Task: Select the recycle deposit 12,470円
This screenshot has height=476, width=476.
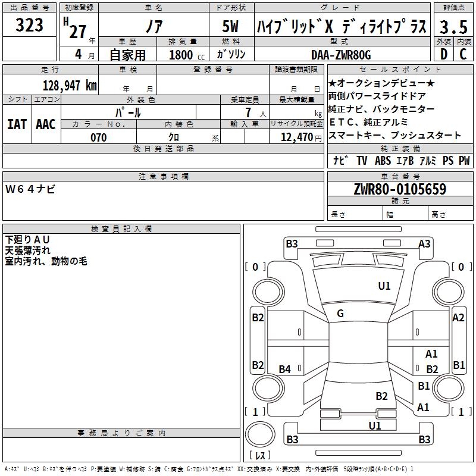Action: point(301,137)
